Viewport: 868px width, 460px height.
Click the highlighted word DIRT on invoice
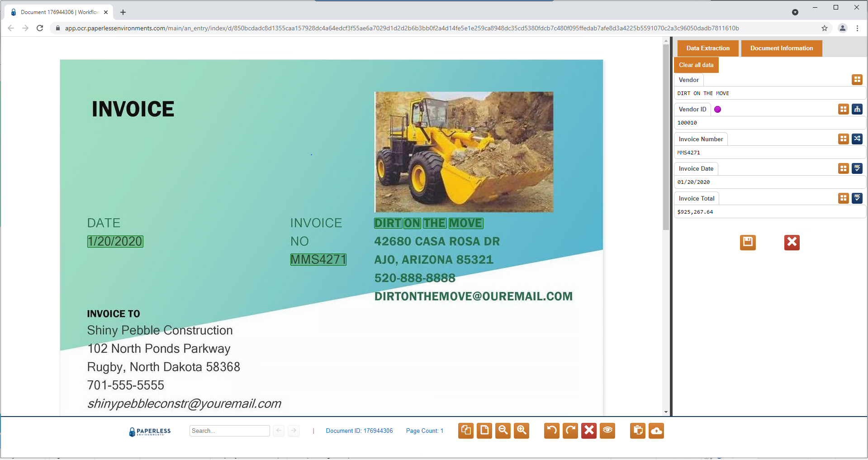tap(388, 223)
